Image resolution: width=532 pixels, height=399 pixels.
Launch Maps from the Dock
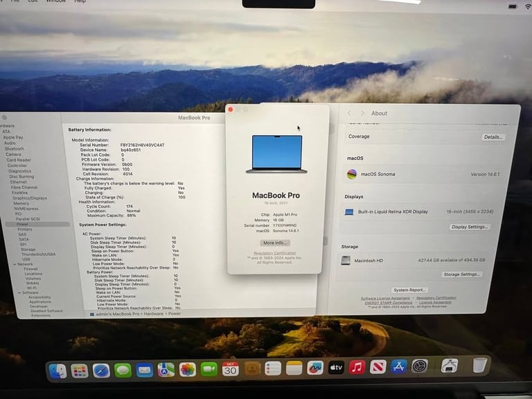(166, 369)
